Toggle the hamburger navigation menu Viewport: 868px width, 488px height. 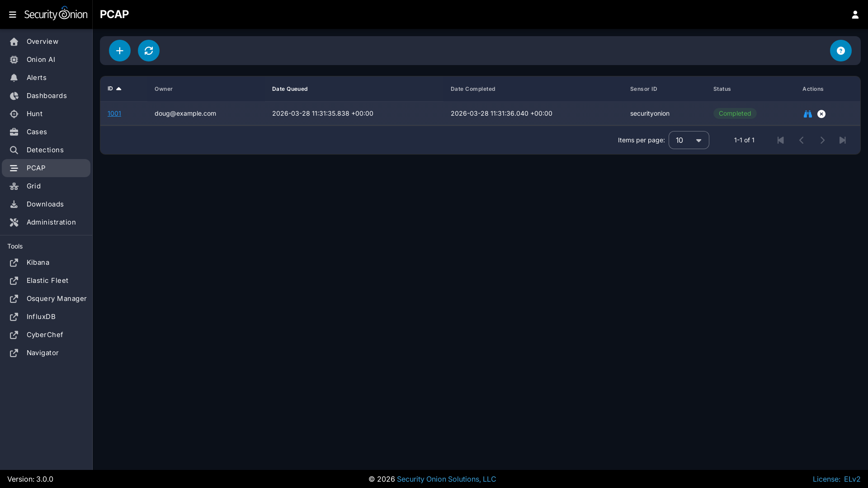13,14
